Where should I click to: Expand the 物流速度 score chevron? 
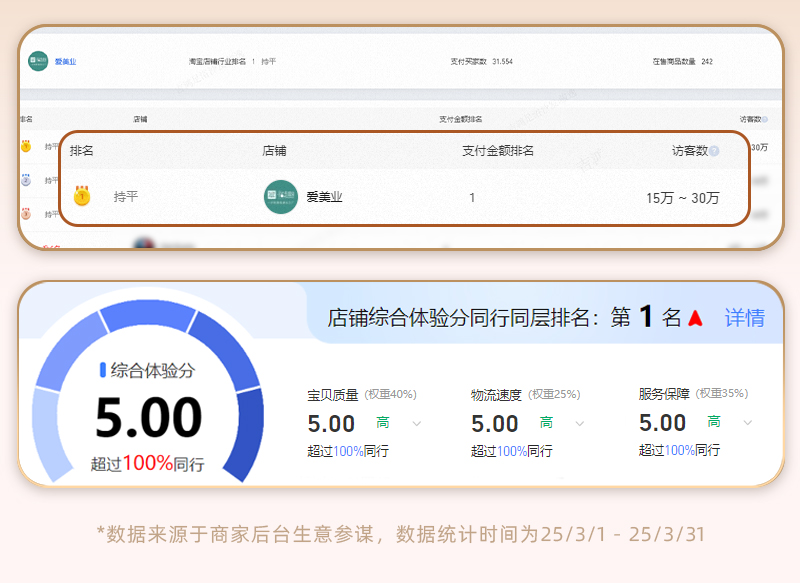[580, 423]
